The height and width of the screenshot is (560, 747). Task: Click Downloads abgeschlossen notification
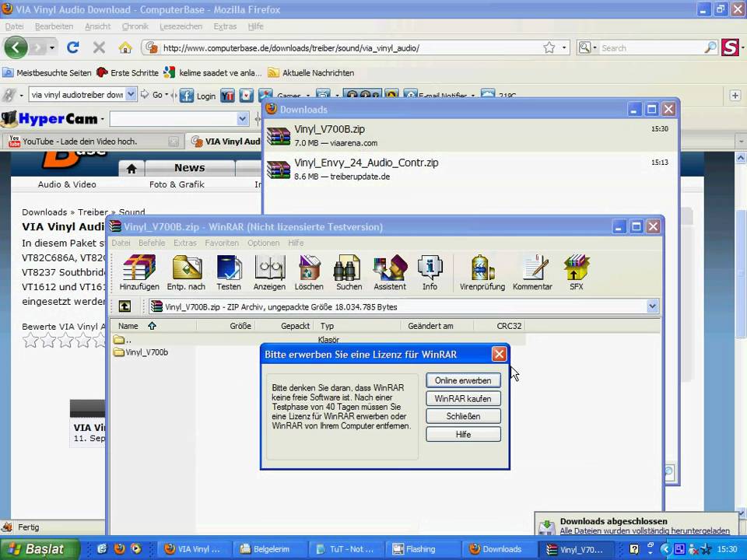[636, 525]
